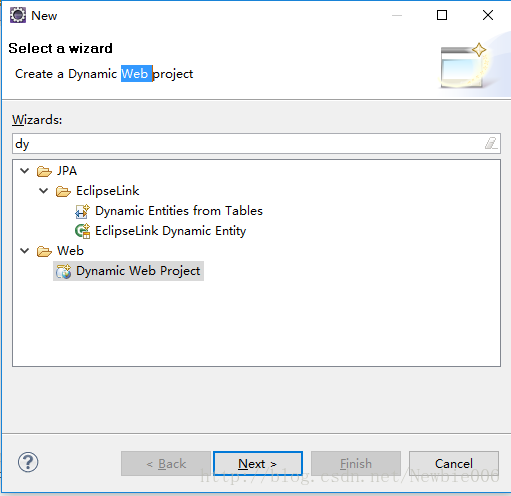
Task: Select the Dynamic Web Project wizard
Action: click(x=138, y=271)
